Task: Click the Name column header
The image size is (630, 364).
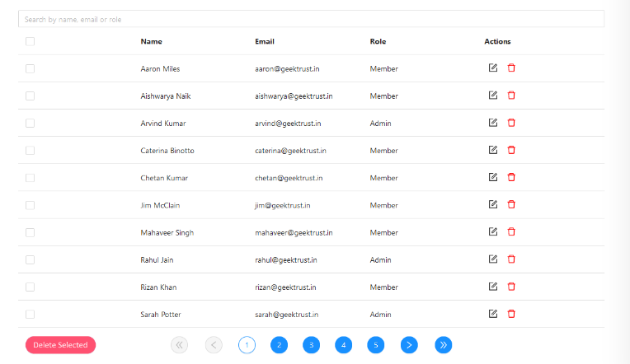Action: pos(151,41)
